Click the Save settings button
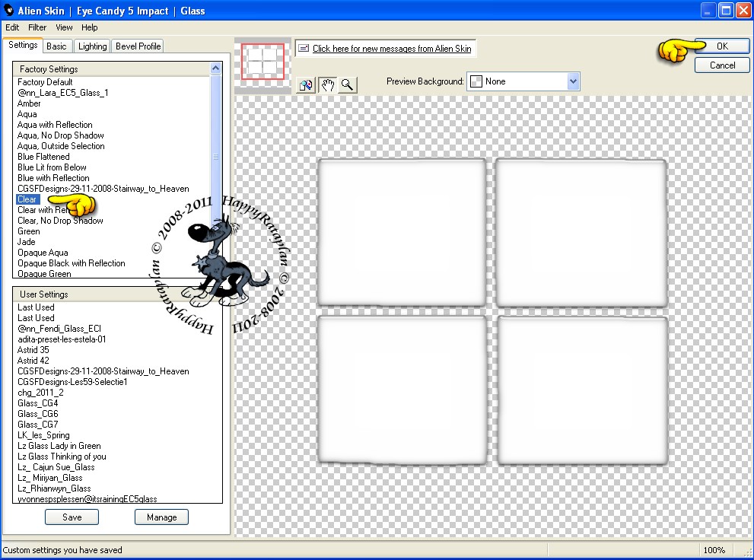754x560 pixels. 72,517
